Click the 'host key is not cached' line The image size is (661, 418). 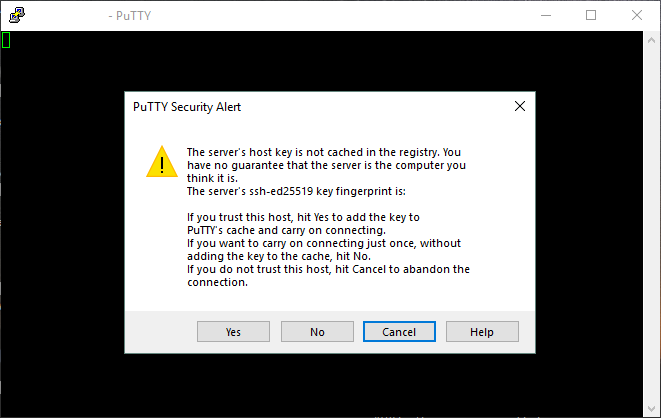[x=322, y=152]
